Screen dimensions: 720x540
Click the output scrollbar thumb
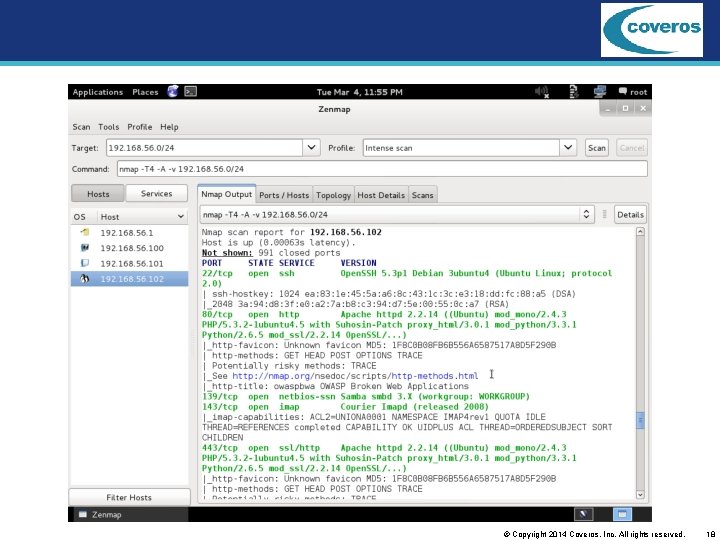point(640,420)
